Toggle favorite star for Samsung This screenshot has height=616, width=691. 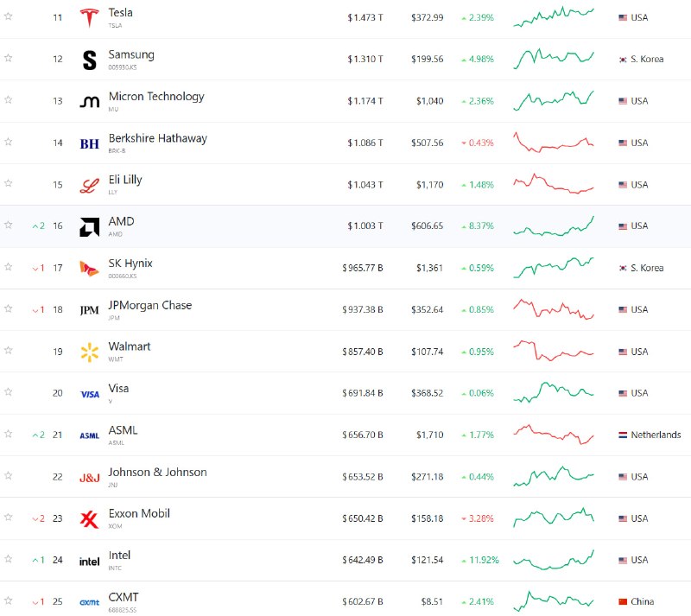[8, 58]
